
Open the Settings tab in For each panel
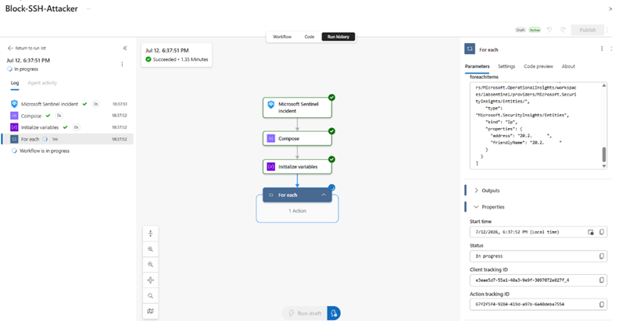pyautogui.click(x=506, y=66)
